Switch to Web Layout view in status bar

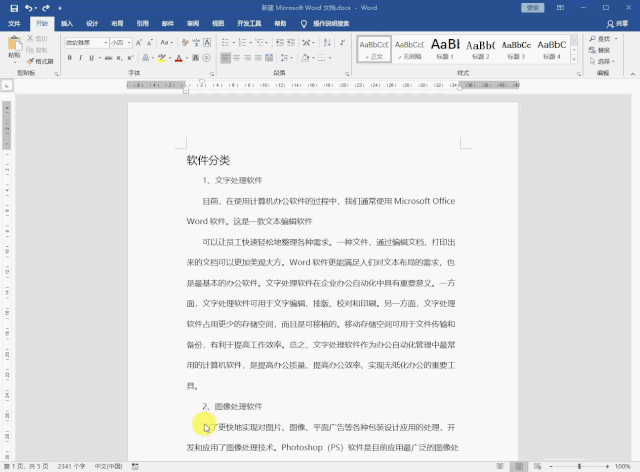tap(538, 466)
